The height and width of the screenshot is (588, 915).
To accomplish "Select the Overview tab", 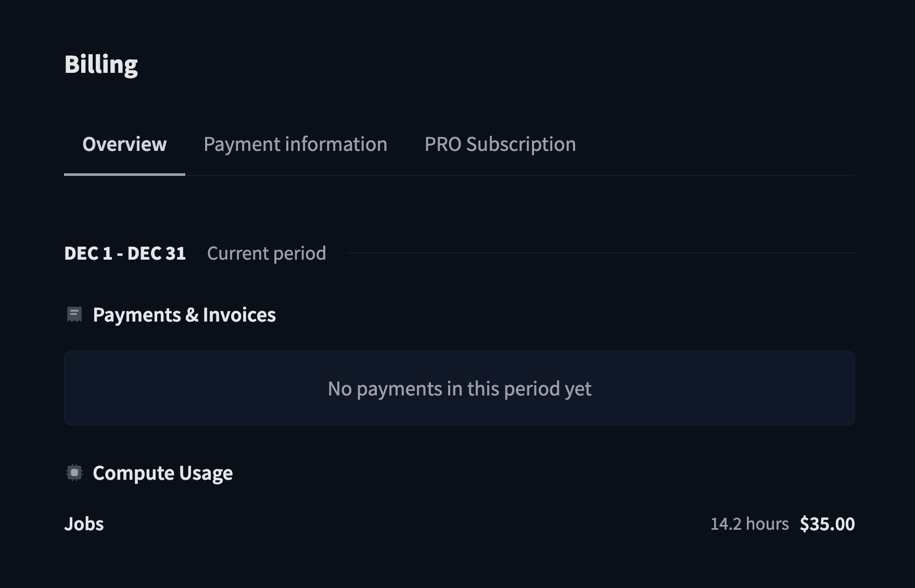I will coord(124,144).
